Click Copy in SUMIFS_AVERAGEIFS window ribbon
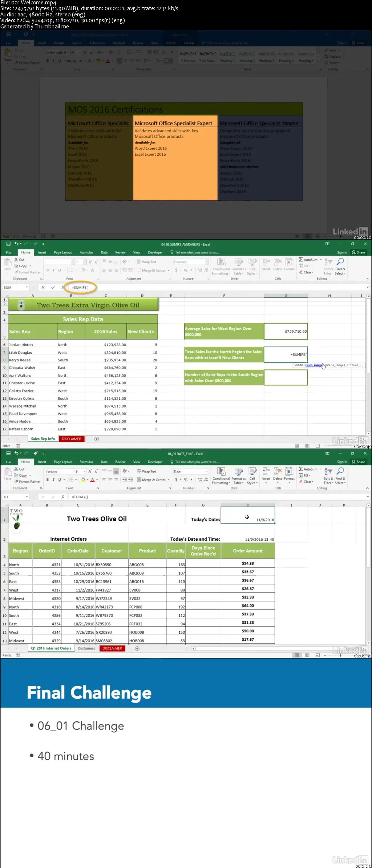This screenshot has height=868, width=372. click(x=22, y=266)
